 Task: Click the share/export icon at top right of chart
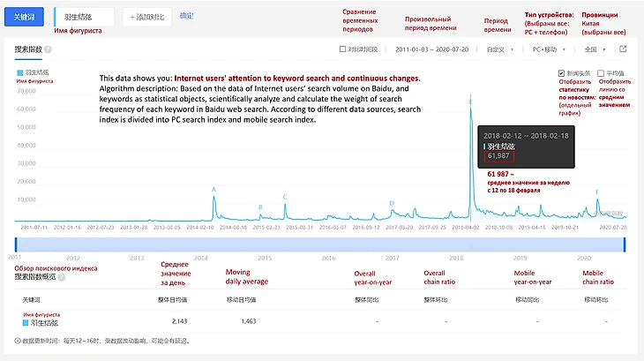pos(623,49)
